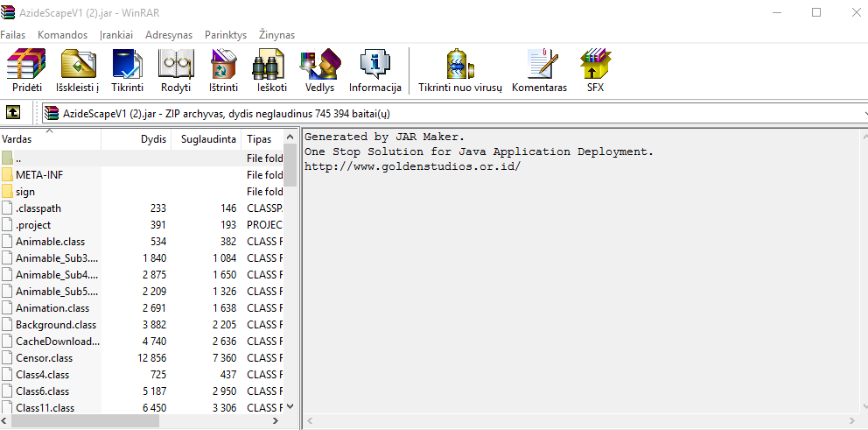This screenshot has width=868, height=430.
Task: Click the SFX toolbar icon
Action: click(595, 63)
